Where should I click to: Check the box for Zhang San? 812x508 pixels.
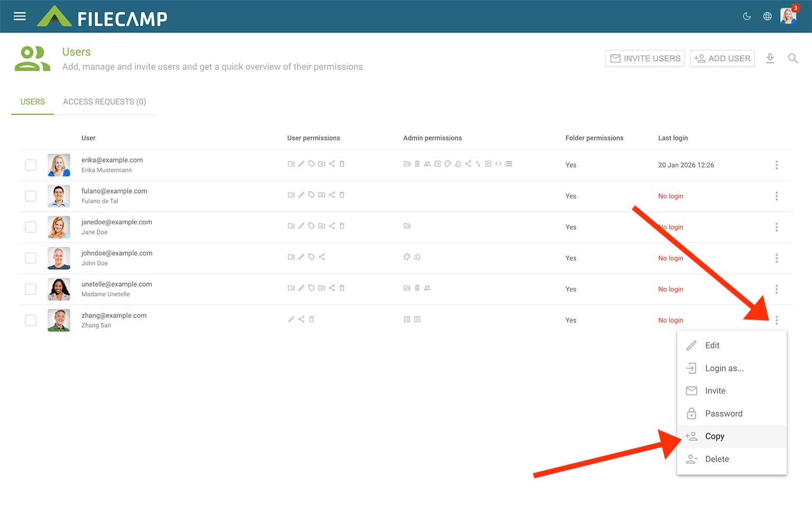click(x=31, y=320)
